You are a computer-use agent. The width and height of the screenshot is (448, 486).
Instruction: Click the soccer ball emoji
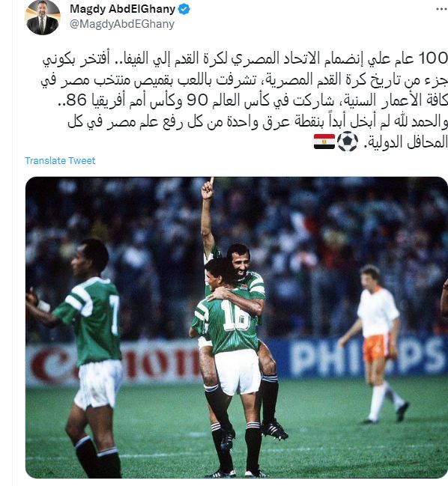348,142
